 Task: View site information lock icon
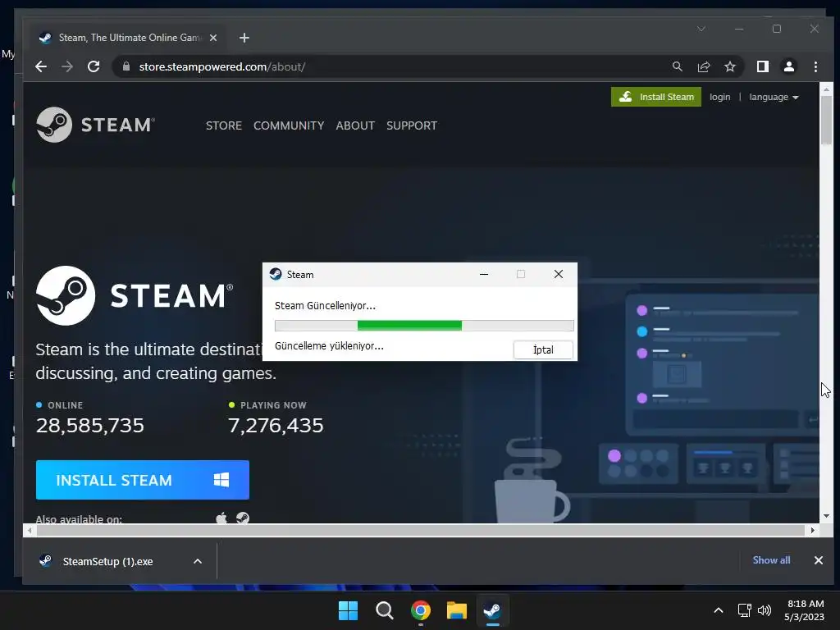click(126, 66)
